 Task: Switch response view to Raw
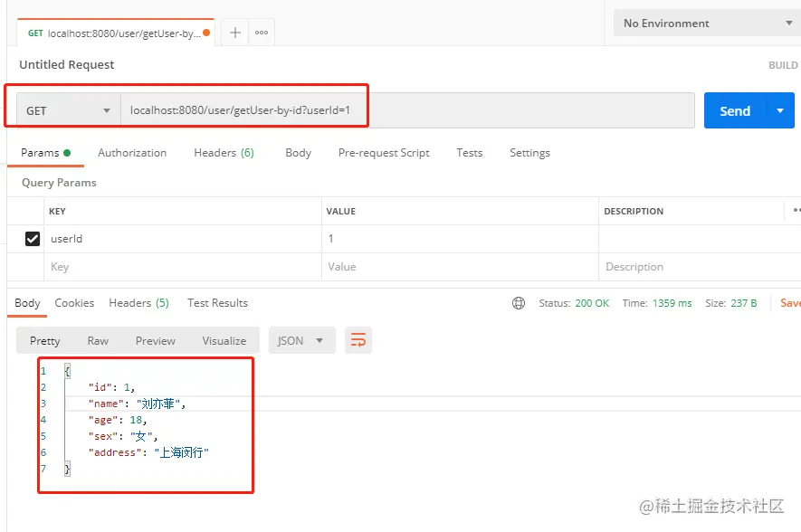pyautogui.click(x=98, y=340)
